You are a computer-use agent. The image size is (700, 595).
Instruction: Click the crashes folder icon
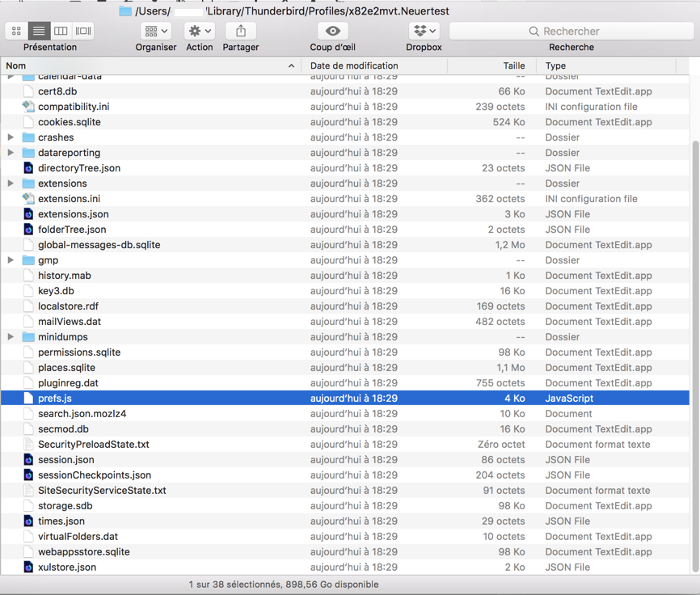point(28,137)
